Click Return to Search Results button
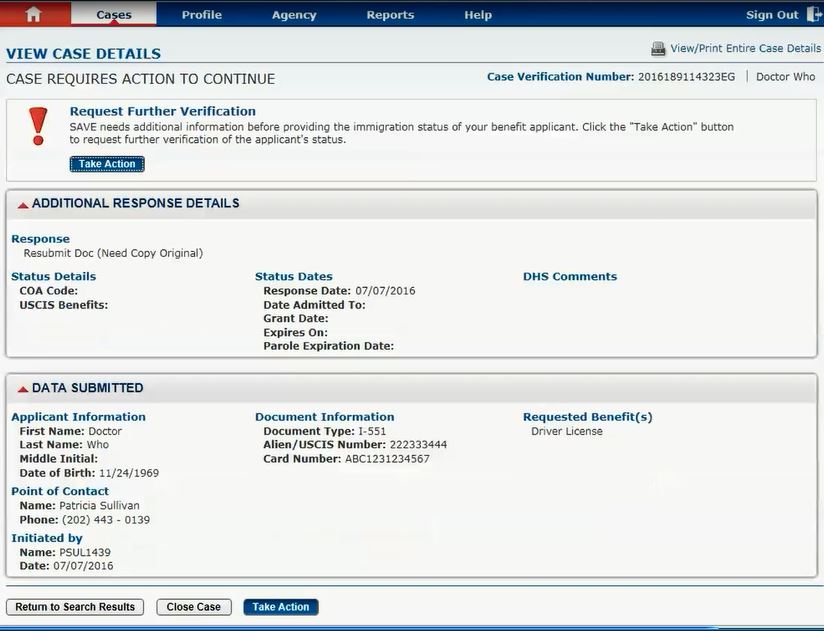 click(75, 607)
